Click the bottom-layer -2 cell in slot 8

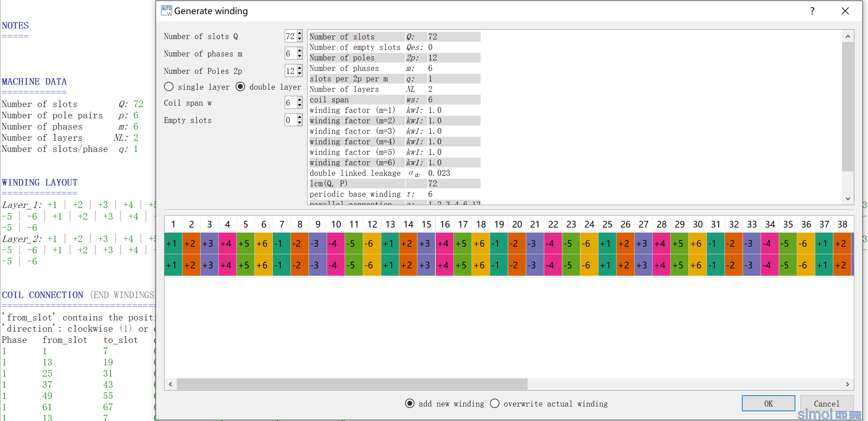pos(300,265)
